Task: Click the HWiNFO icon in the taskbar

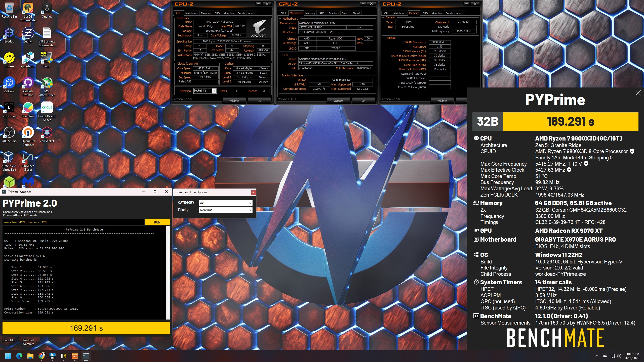Action: (x=53, y=356)
